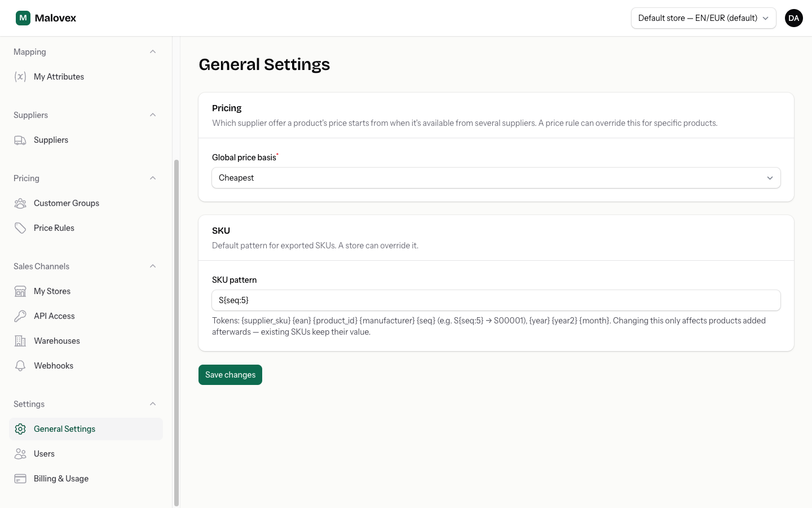Screen dimensions: 812x508
Task: Click the Save changes button
Action: pyautogui.click(x=230, y=375)
